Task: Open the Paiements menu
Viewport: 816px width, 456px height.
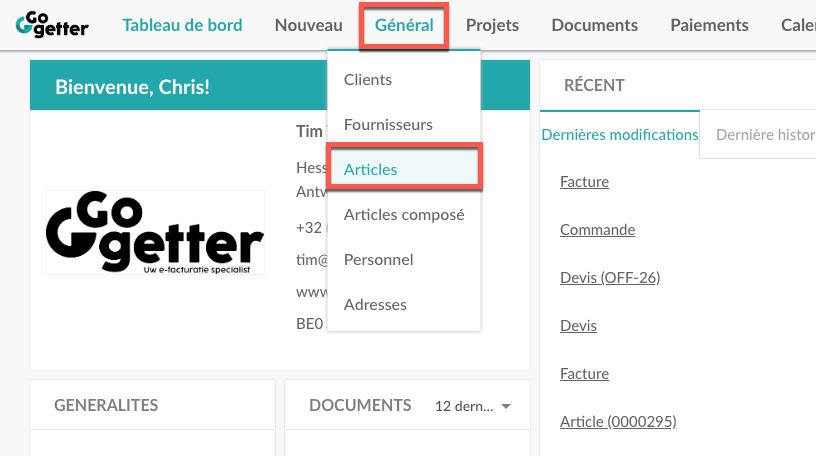Action: [709, 25]
